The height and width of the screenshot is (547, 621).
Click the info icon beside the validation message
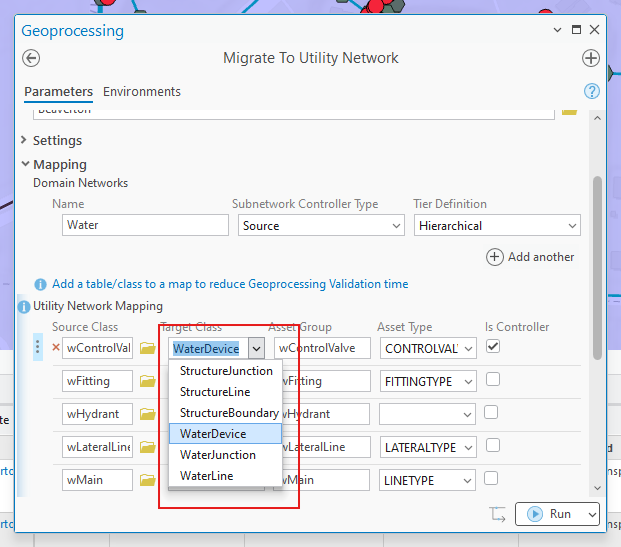click(x=40, y=284)
